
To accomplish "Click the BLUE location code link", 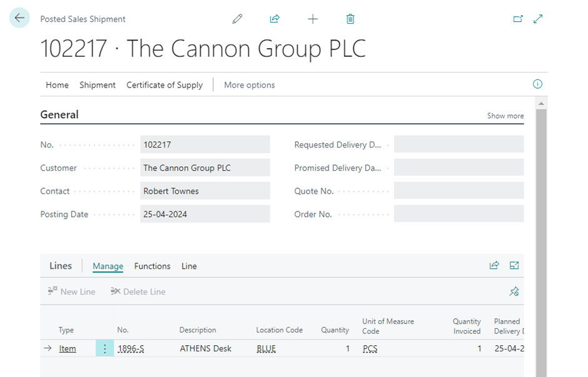I will click(x=266, y=348).
